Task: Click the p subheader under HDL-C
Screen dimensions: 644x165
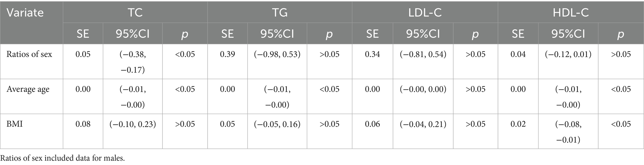Action: click(x=621, y=34)
